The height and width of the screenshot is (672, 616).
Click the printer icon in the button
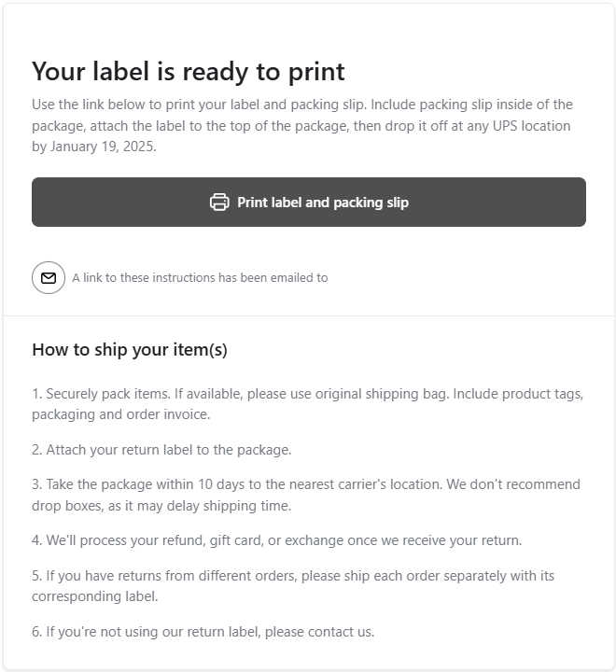coord(219,203)
